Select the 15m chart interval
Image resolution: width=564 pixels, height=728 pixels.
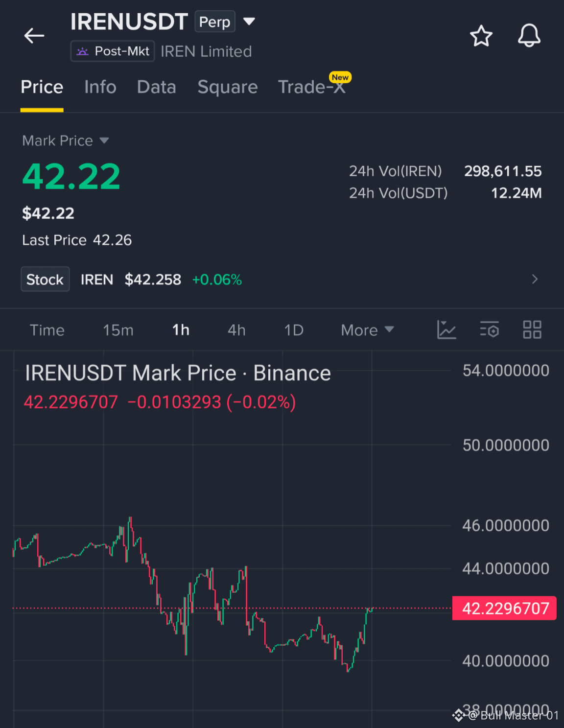(x=118, y=330)
